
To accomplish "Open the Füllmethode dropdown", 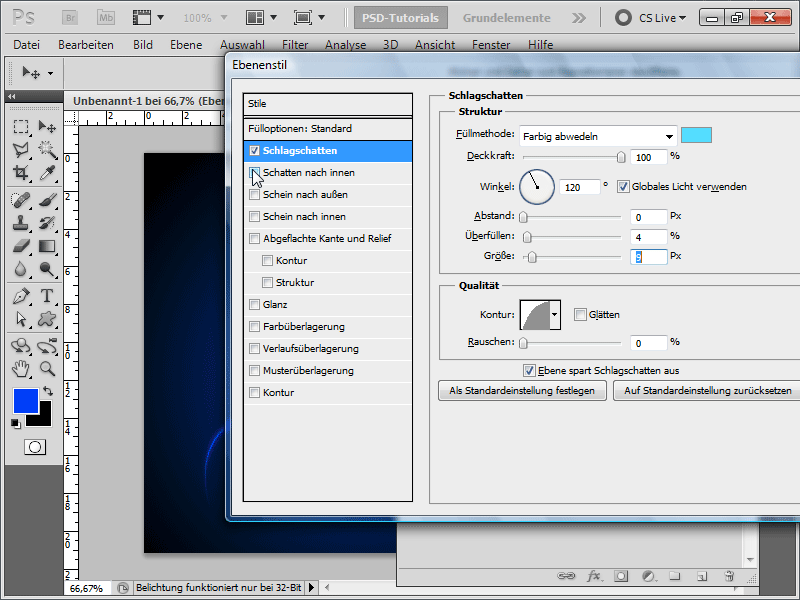I will pos(598,137).
